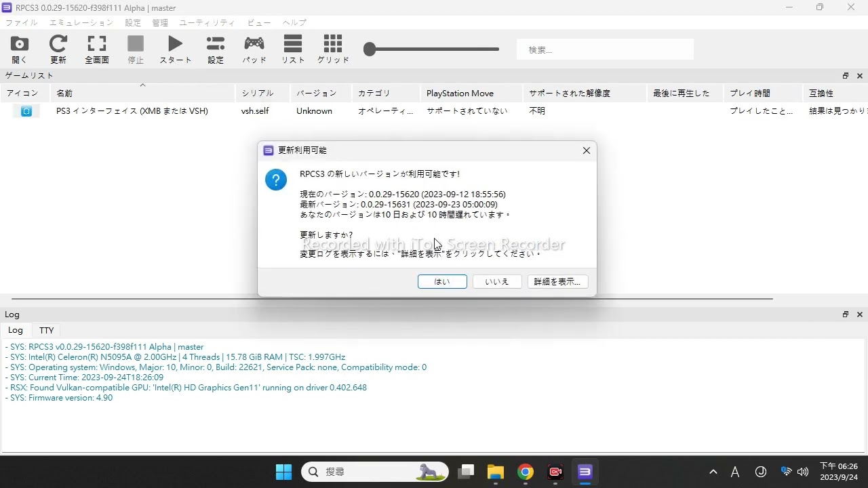
Task: Click the 停止 stop toolbar icon
Action: click(136, 49)
